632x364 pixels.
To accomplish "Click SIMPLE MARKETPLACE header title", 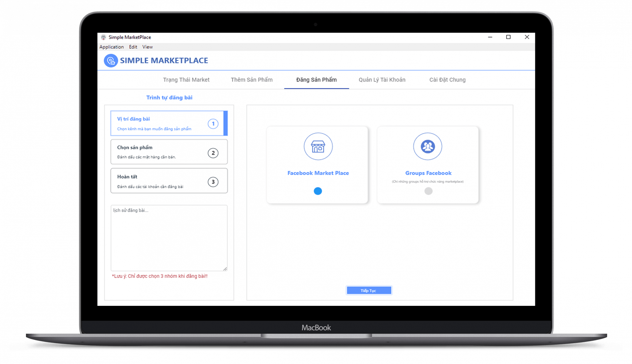I will [x=164, y=61].
